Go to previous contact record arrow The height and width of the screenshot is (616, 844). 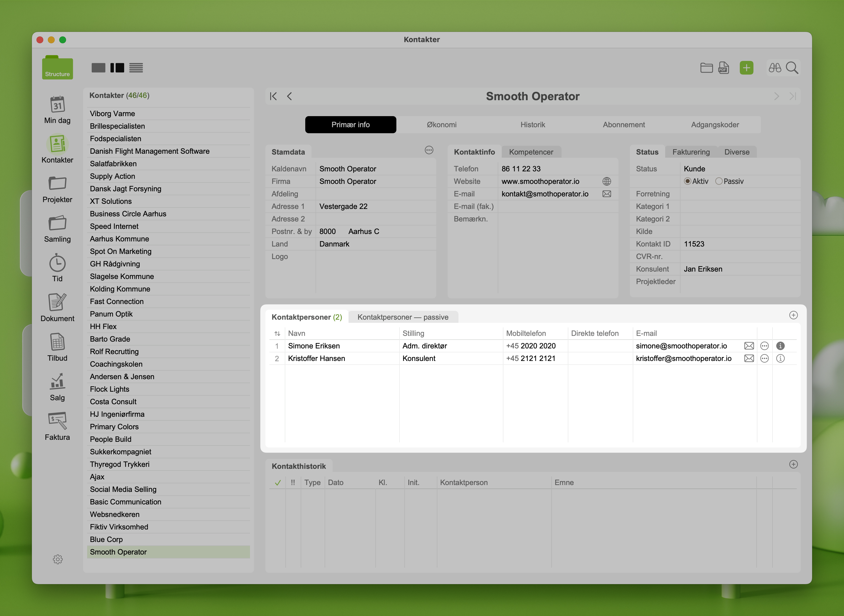point(289,96)
